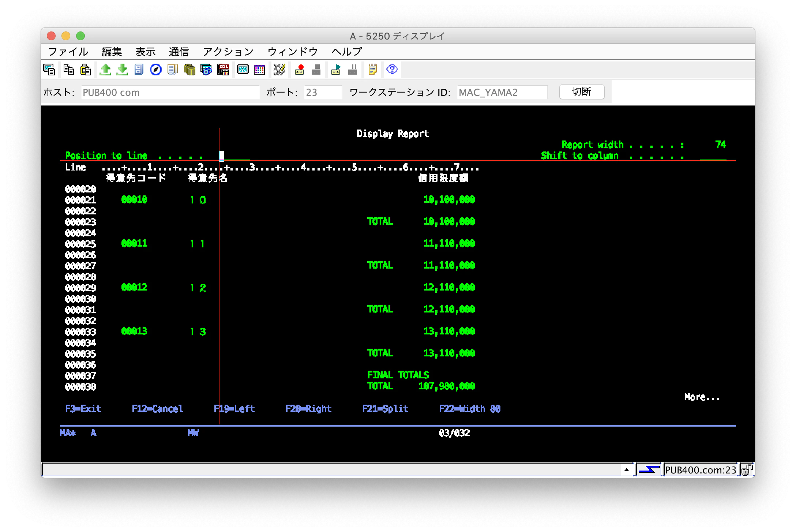Open the yellow notepad icon

372,70
